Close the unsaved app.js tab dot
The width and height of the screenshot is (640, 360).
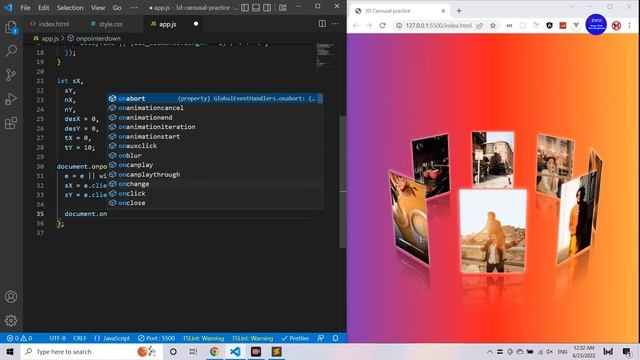pos(196,24)
